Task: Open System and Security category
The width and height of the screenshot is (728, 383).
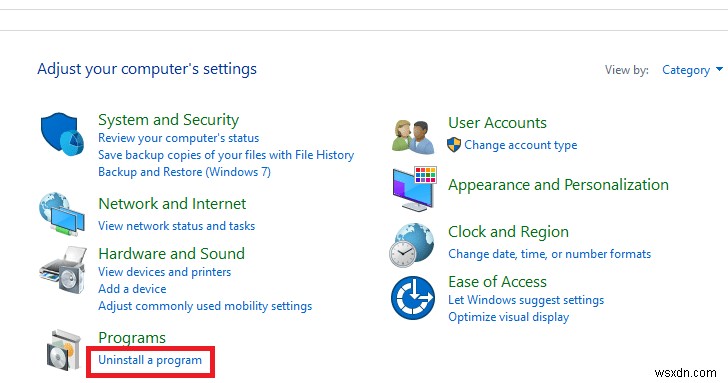Action: (x=169, y=120)
